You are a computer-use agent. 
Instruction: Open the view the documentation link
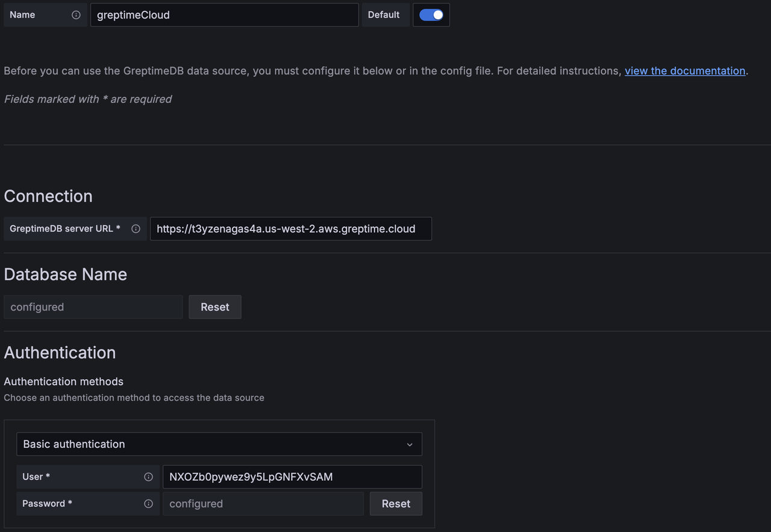tap(685, 70)
